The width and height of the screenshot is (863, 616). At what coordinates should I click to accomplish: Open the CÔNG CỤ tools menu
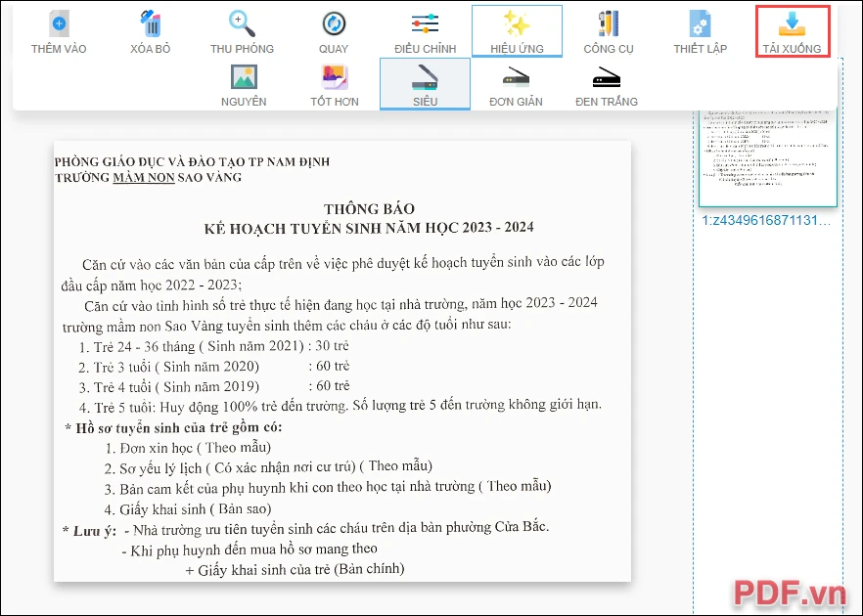[x=609, y=31]
